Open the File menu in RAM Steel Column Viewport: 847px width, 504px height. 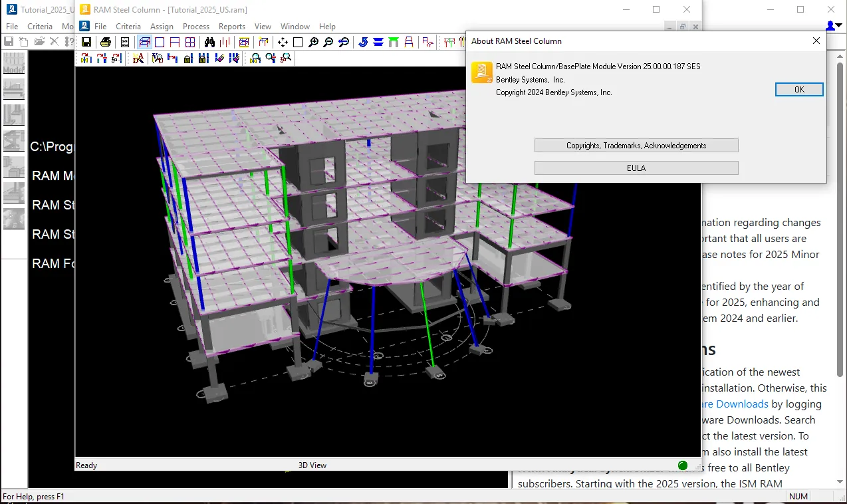[100, 27]
